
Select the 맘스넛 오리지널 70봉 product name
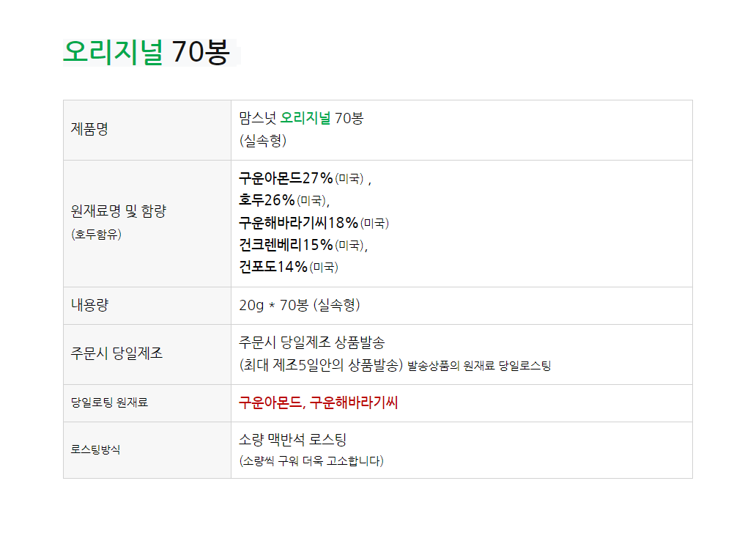300,119
